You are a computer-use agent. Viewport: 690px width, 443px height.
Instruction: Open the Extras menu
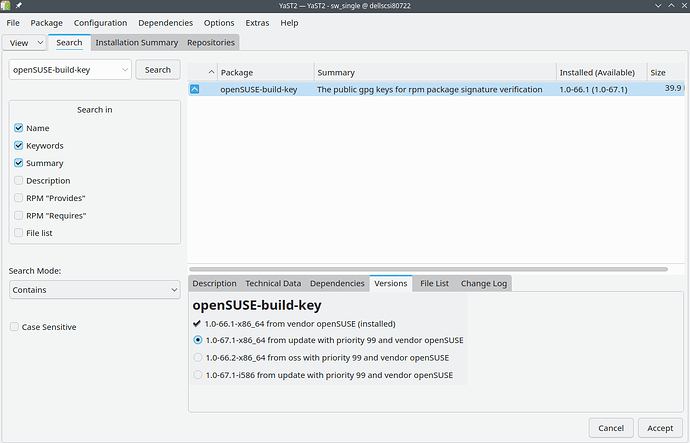coord(257,23)
